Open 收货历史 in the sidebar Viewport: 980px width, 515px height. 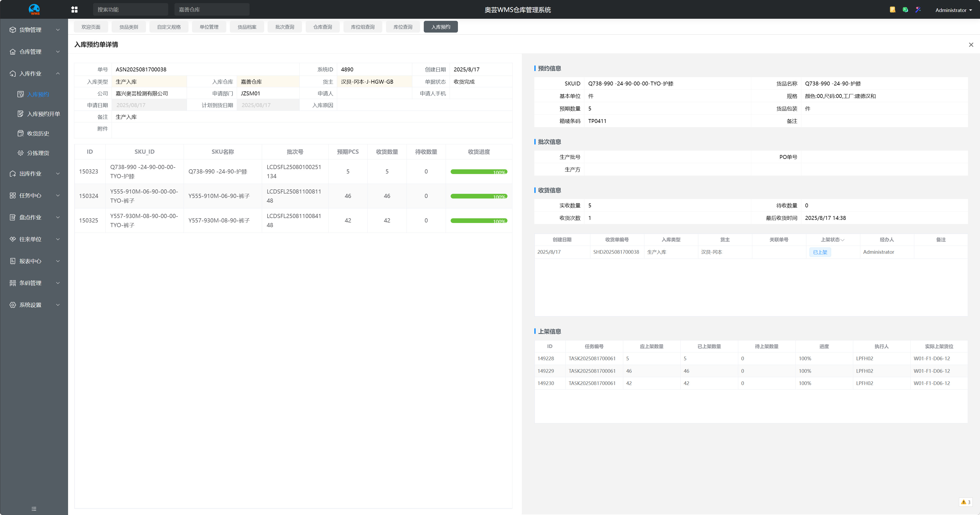(x=38, y=133)
